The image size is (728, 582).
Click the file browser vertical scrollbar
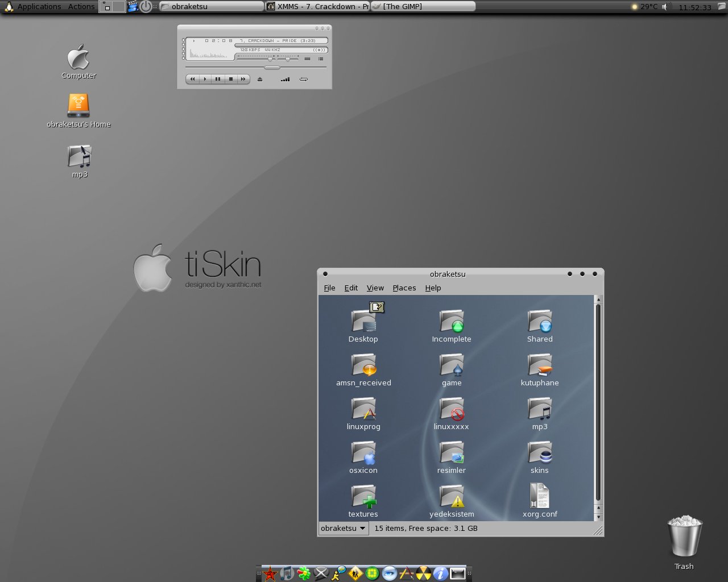click(x=598, y=402)
